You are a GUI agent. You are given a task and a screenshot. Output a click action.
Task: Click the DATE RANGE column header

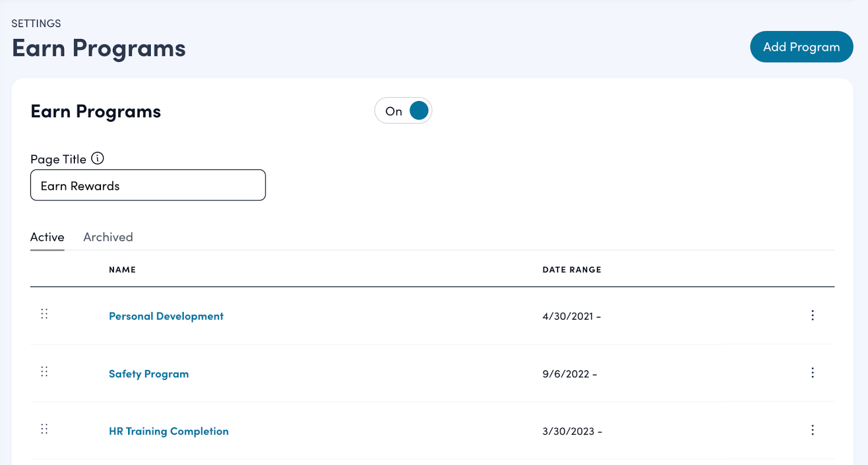tap(572, 270)
